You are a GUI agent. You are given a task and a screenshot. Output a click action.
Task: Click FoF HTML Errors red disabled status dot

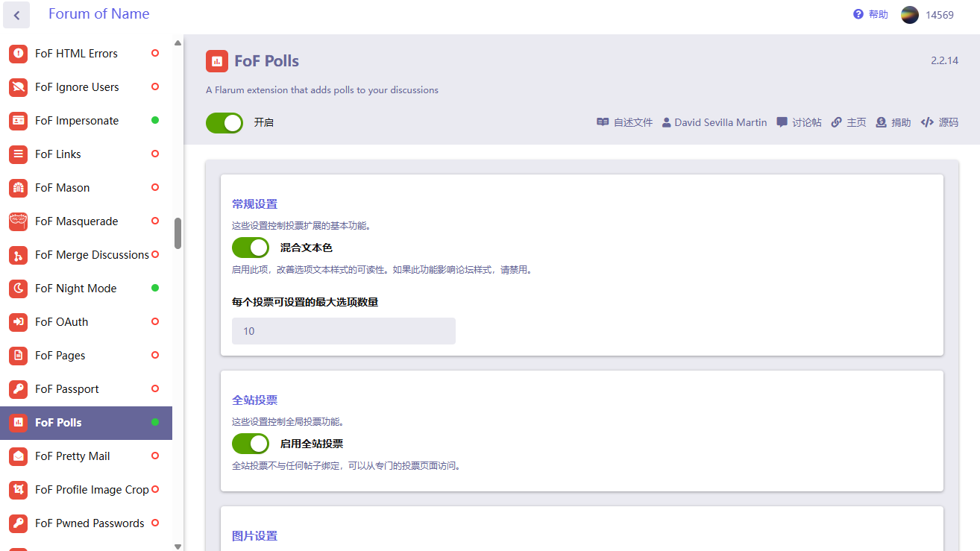(x=155, y=53)
